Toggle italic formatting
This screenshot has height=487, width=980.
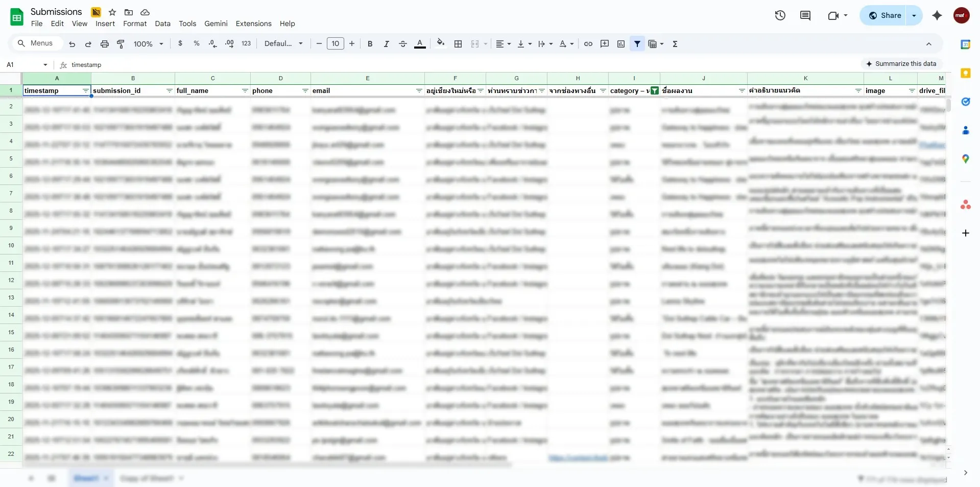tap(387, 44)
